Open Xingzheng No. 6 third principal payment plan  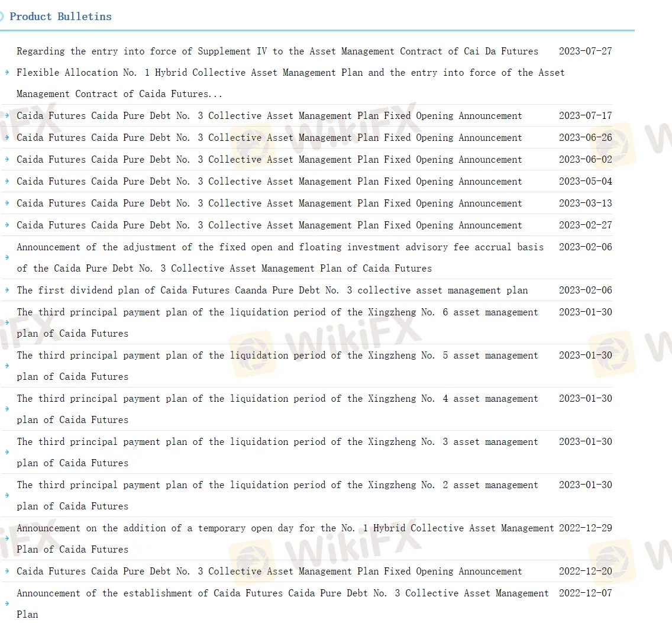click(x=277, y=323)
